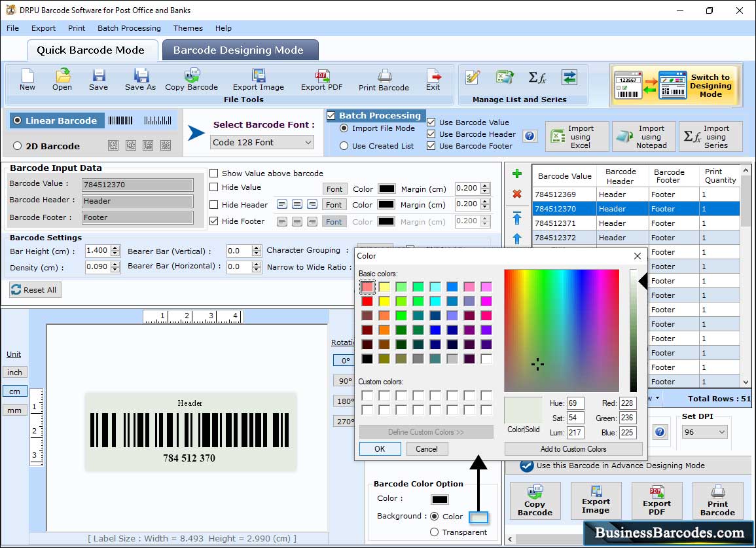
Task: Enable Show Value above barcode
Action: (x=213, y=174)
